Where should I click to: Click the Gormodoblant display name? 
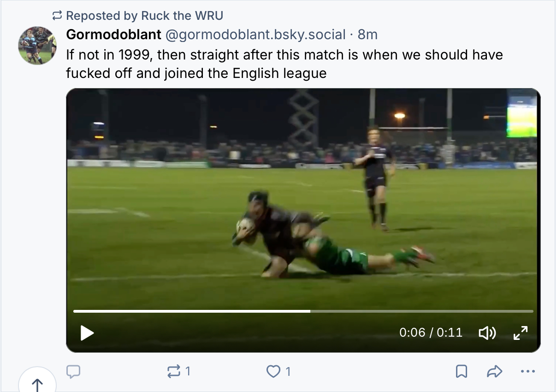coord(113,35)
